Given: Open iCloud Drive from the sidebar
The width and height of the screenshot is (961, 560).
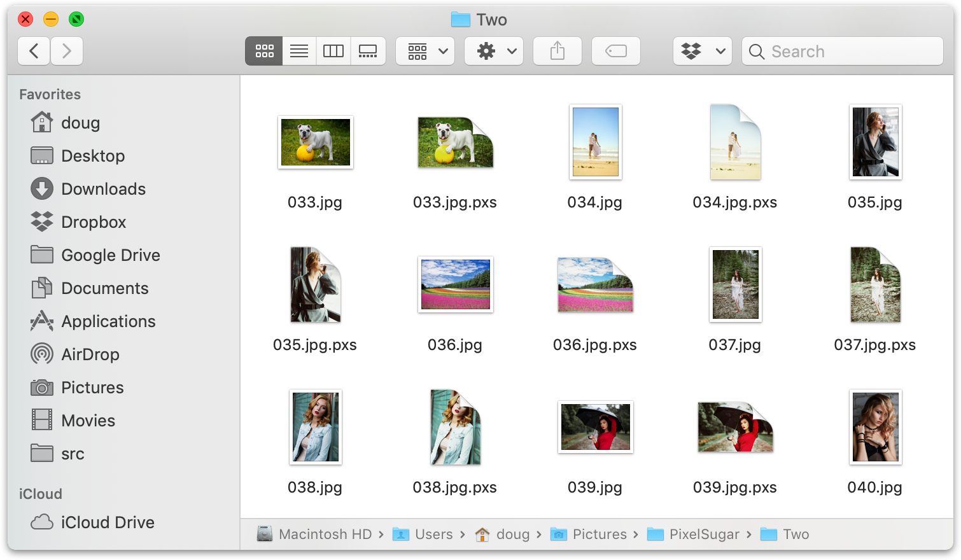Looking at the screenshot, I should (x=108, y=522).
